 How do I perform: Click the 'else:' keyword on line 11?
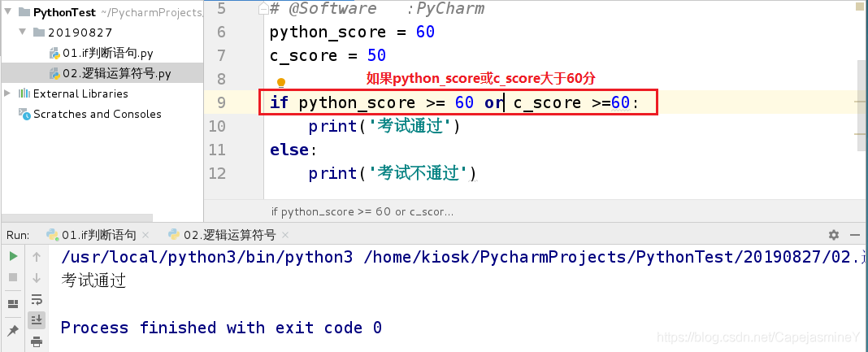pyautogui.click(x=293, y=150)
